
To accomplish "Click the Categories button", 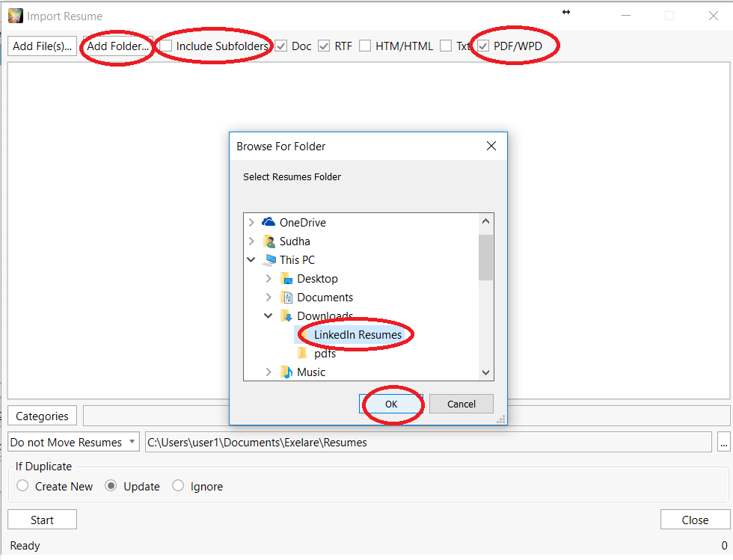I will pyautogui.click(x=42, y=416).
